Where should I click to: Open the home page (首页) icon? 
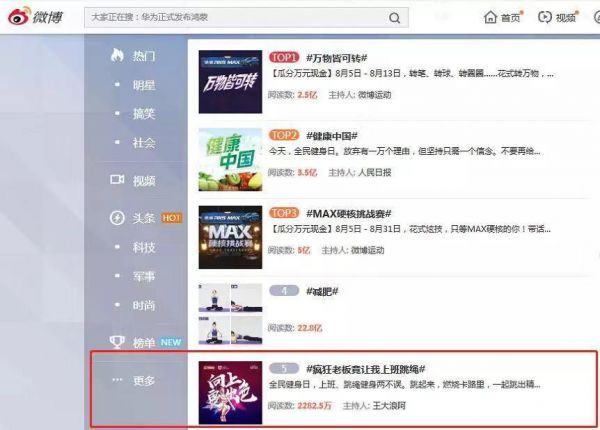pyautogui.click(x=491, y=17)
